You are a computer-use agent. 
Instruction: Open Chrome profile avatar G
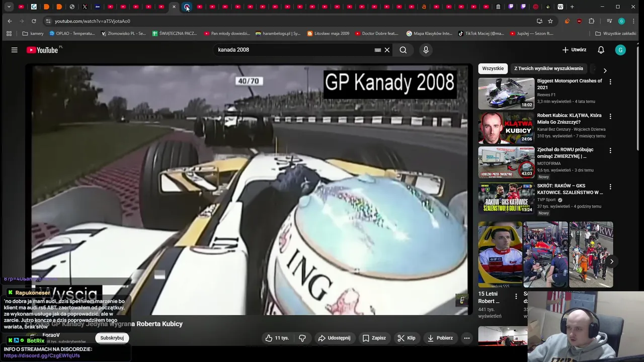621,21
